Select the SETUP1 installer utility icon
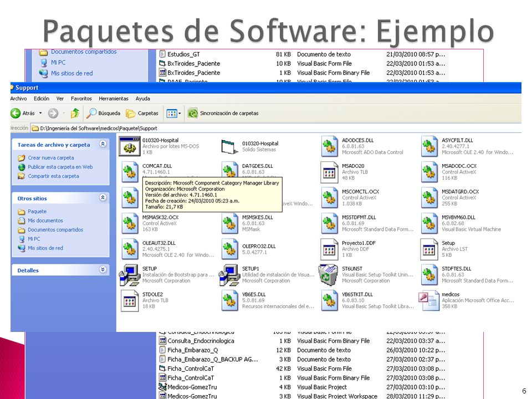 (x=229, y=274)
